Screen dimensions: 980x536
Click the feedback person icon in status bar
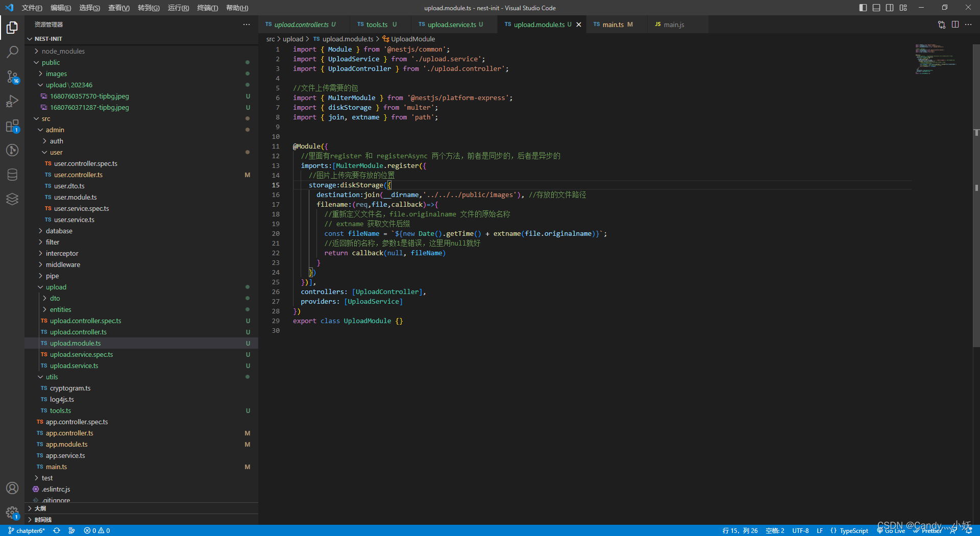click(953, 531)
